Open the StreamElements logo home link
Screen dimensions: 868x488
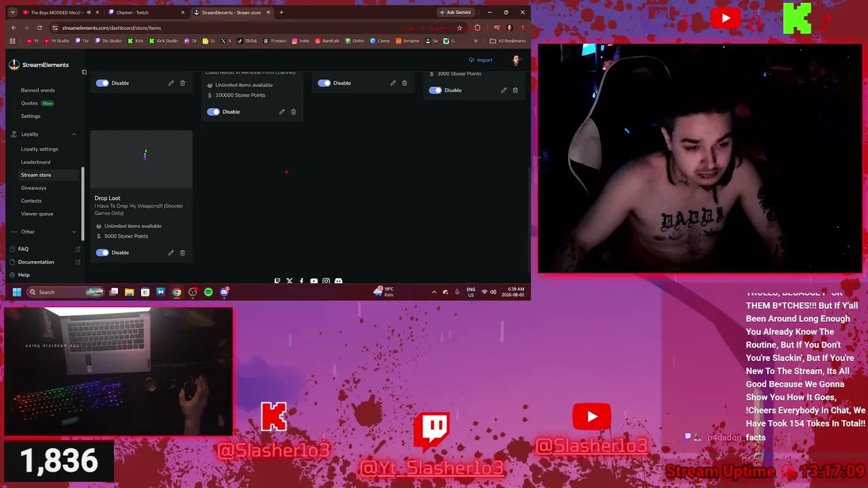tap(39, 65)
